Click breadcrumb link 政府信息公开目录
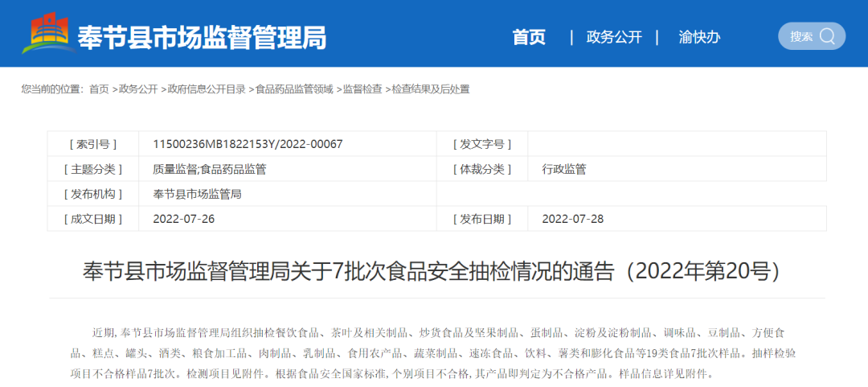The width and height of the screenshot is (868, 387). tap(207, 89)
